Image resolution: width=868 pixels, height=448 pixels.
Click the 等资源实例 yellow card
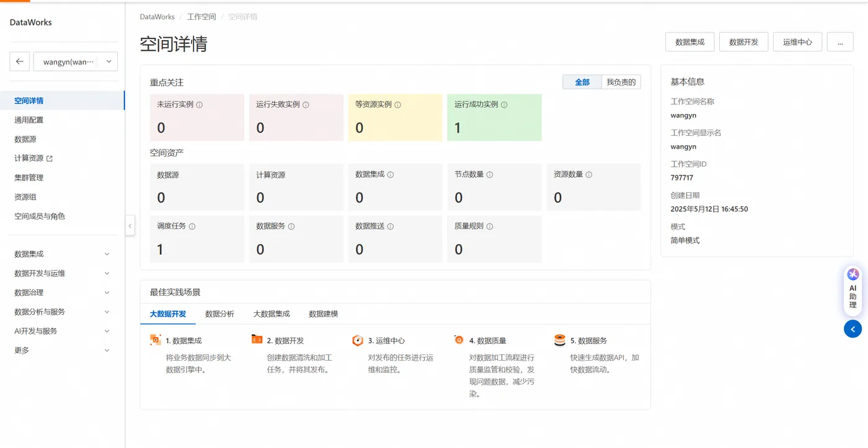[x=396, y=117]
